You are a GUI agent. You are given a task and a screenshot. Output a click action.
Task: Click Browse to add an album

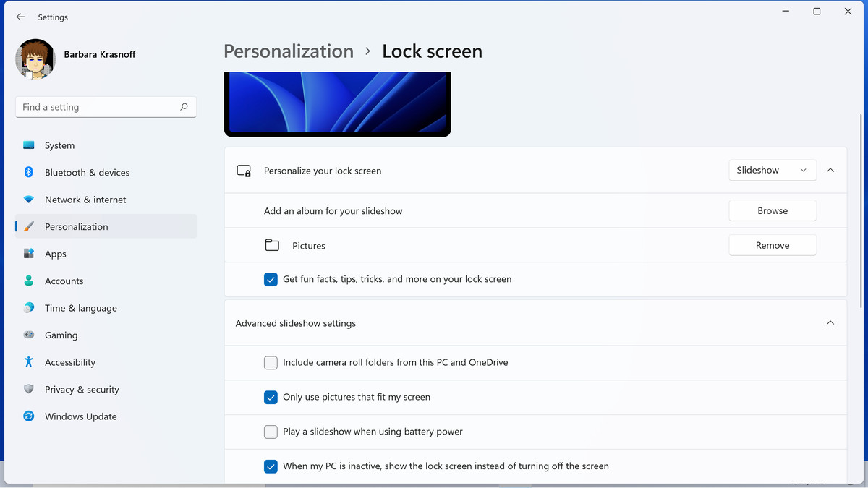pos(773,210)
